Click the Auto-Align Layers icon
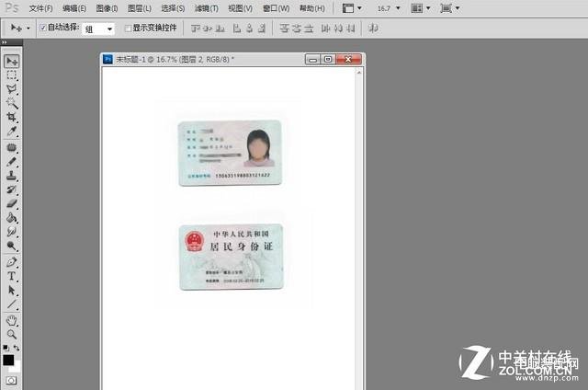The image size is (588, 390). pos(373,29)
